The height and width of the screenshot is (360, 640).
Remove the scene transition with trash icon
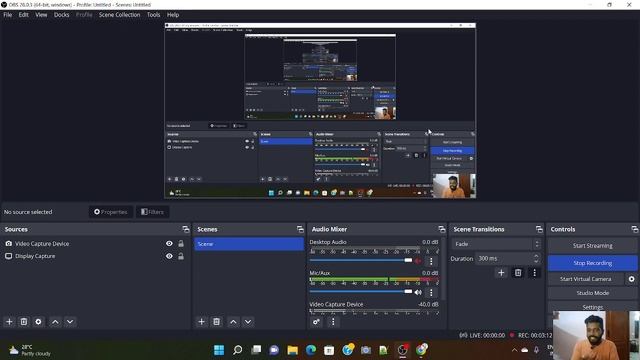[x=518, y=273]
